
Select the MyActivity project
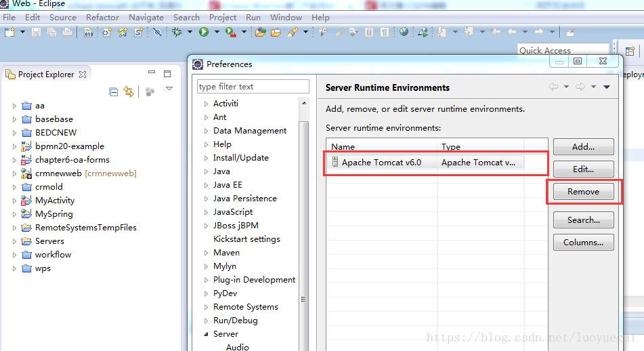point(55,201)
